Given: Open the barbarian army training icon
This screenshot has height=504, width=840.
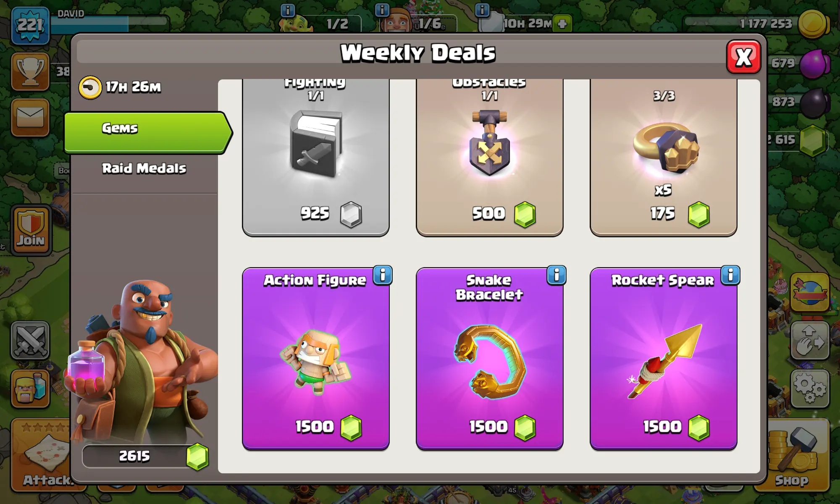Looking at the screenshot, I should [30, 388].
